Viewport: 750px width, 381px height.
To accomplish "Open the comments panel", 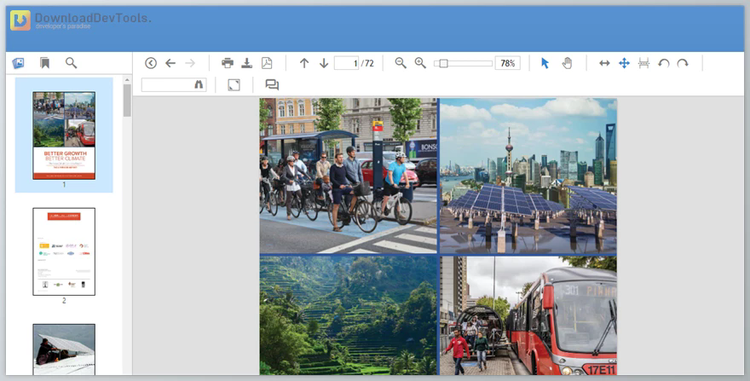I will [272, 85].
